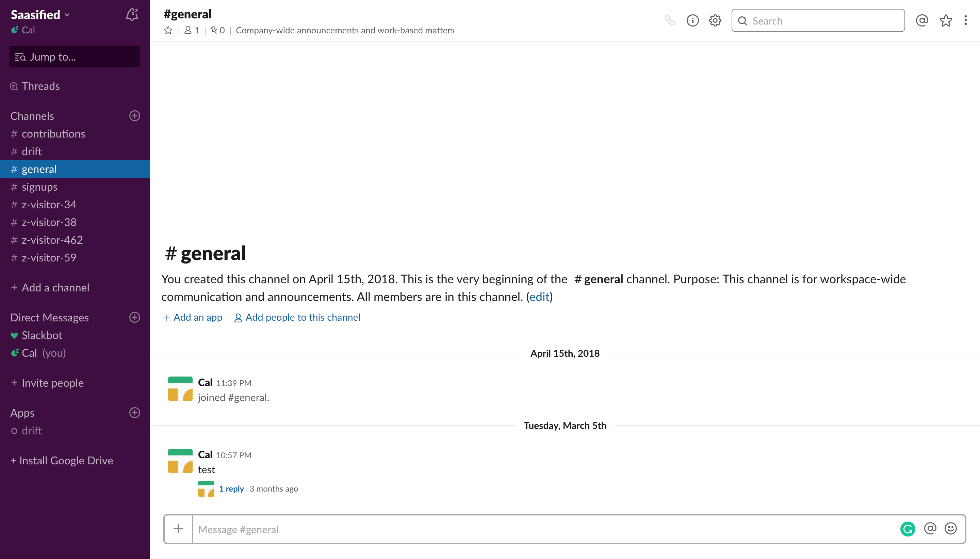Click the edit link in channel purpose
This screenshot has width=980, height=559.
tap(539, 297)
